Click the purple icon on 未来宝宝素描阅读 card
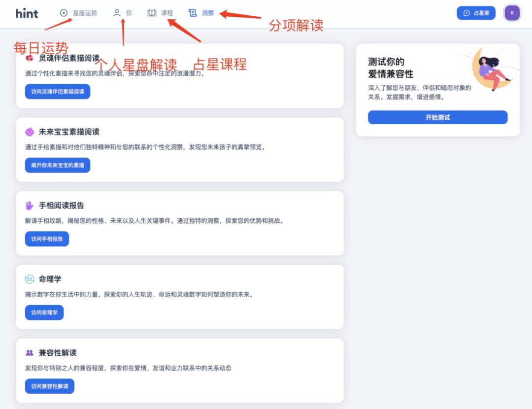The image size is (532, 409). tap(31, 132)
